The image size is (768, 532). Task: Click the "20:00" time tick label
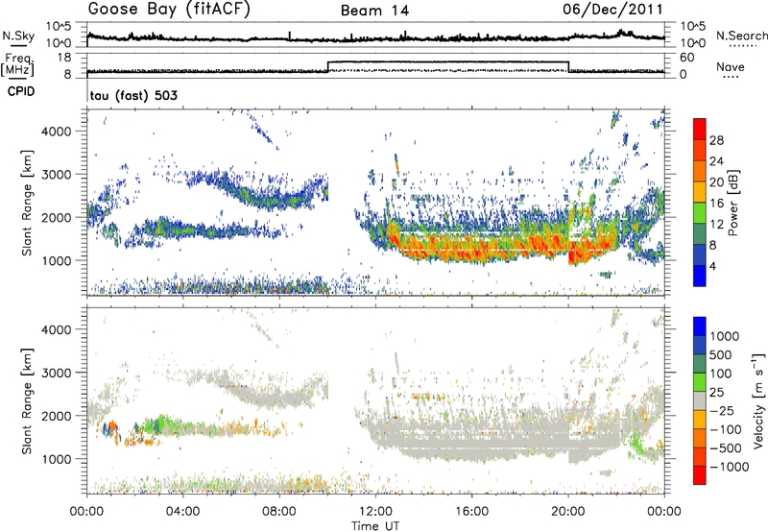point(567,512)
